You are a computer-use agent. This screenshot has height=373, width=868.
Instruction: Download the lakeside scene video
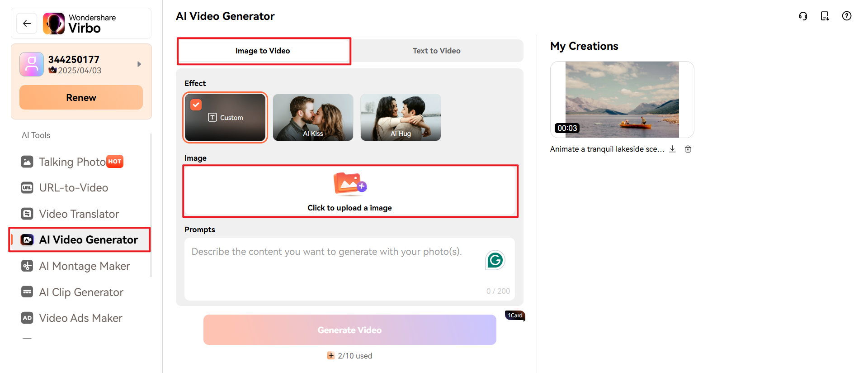(672, 149)
